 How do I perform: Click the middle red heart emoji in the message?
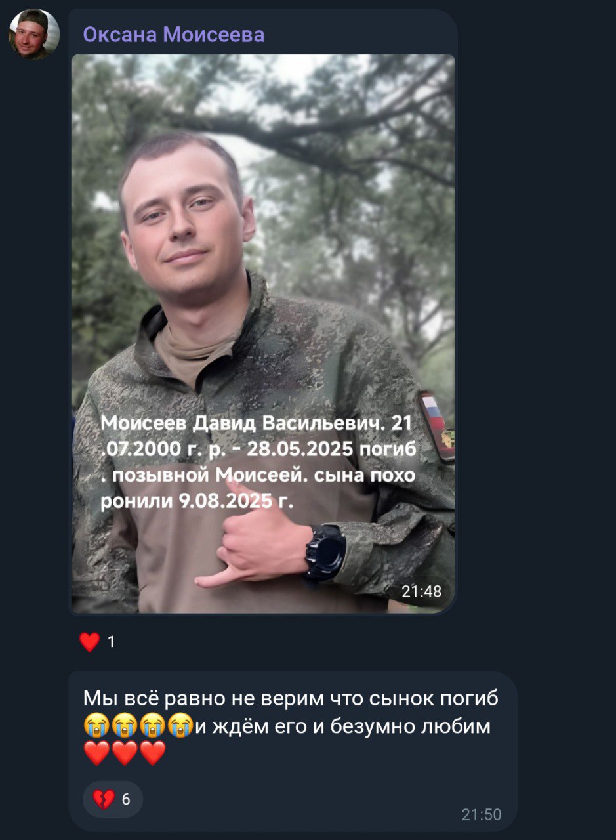point(125,753)
